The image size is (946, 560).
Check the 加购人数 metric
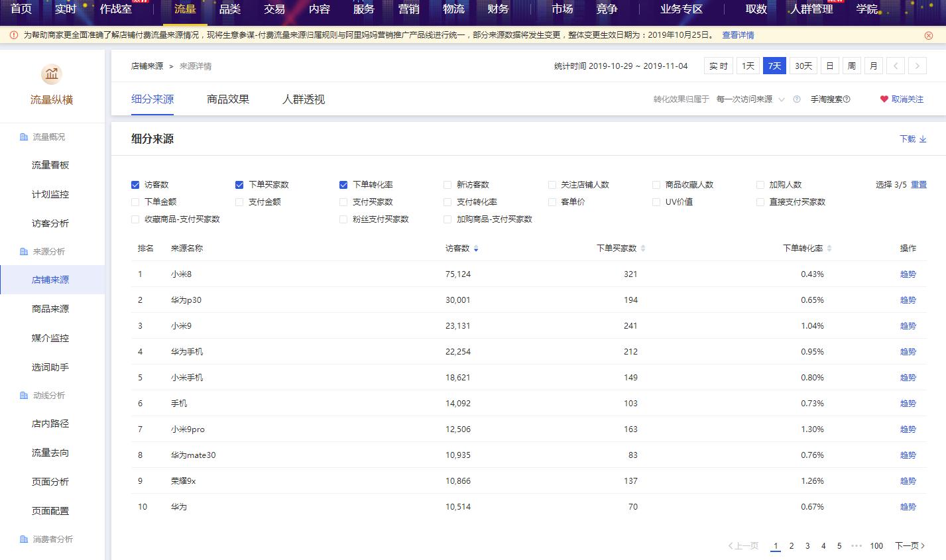[761, 185]
